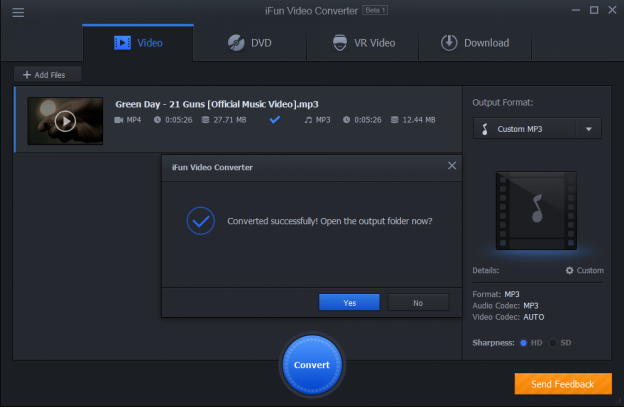Open Custom settings gear
624x408 pixels.
[x=584, y=270]
